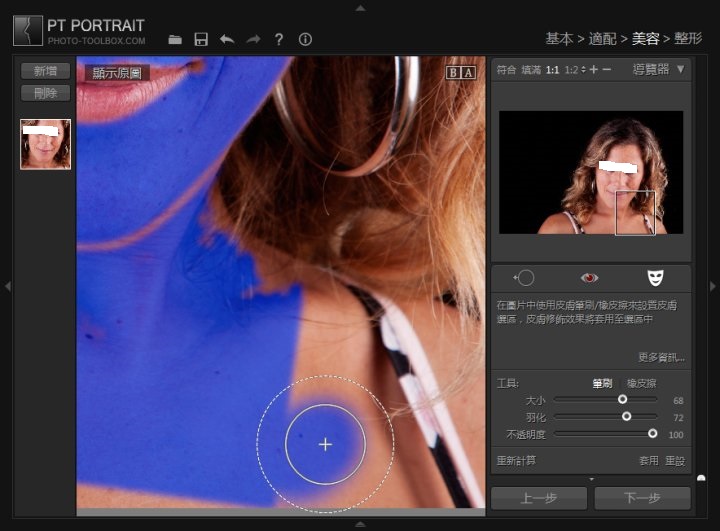Image resolution: width=720 pixels, height=531 pixels.
Task: Open 更多資訊... more info link
Action: 661,357
